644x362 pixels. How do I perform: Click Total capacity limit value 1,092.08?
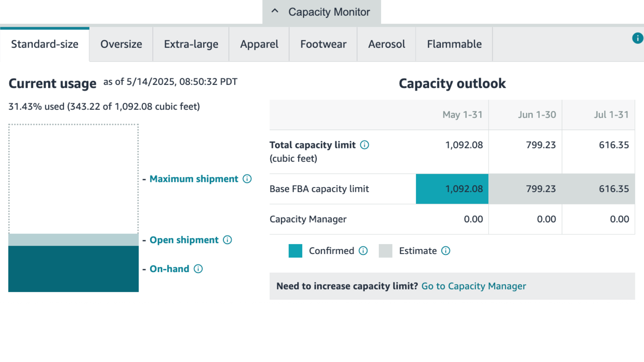click(464, 145)
